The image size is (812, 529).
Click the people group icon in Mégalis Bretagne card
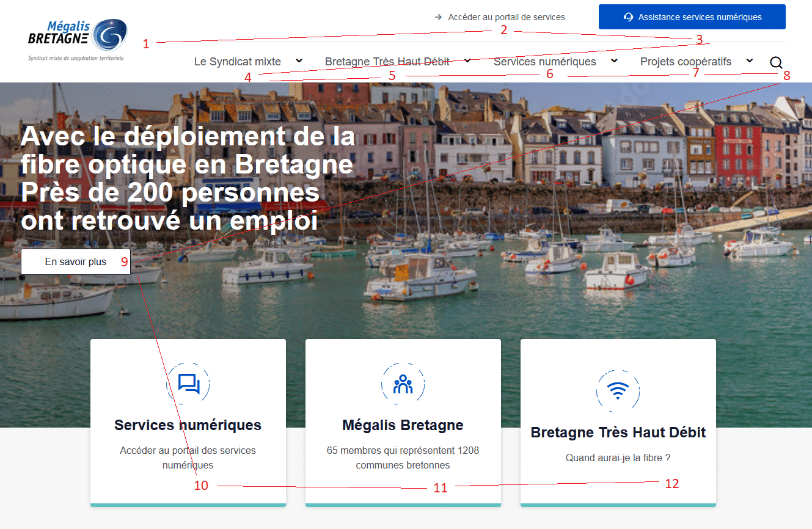403,384
